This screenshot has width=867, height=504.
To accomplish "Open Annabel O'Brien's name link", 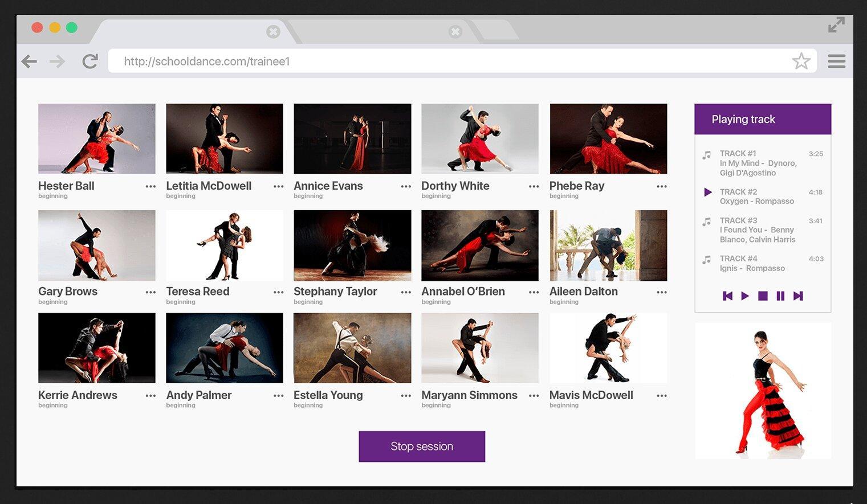I will pos(463,292).
